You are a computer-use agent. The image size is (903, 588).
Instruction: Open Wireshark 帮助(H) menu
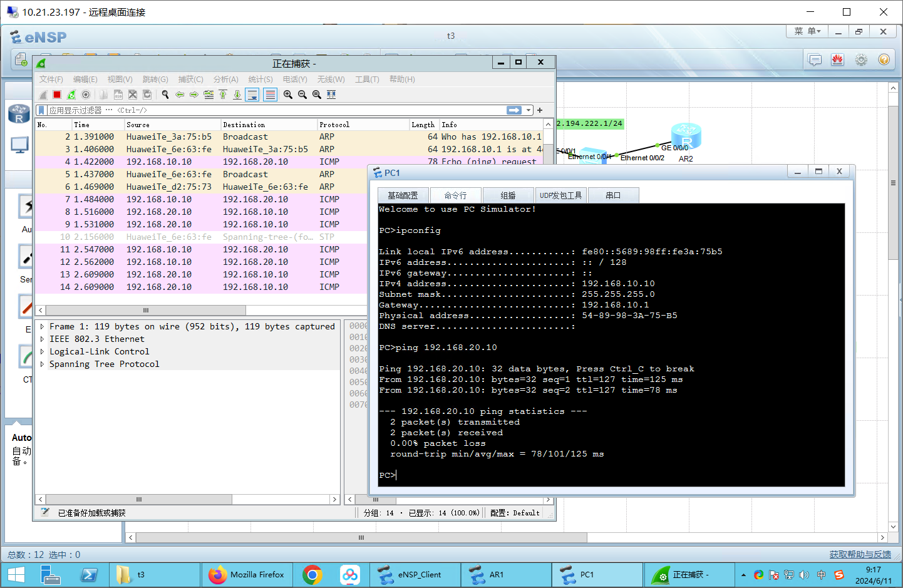402,80
